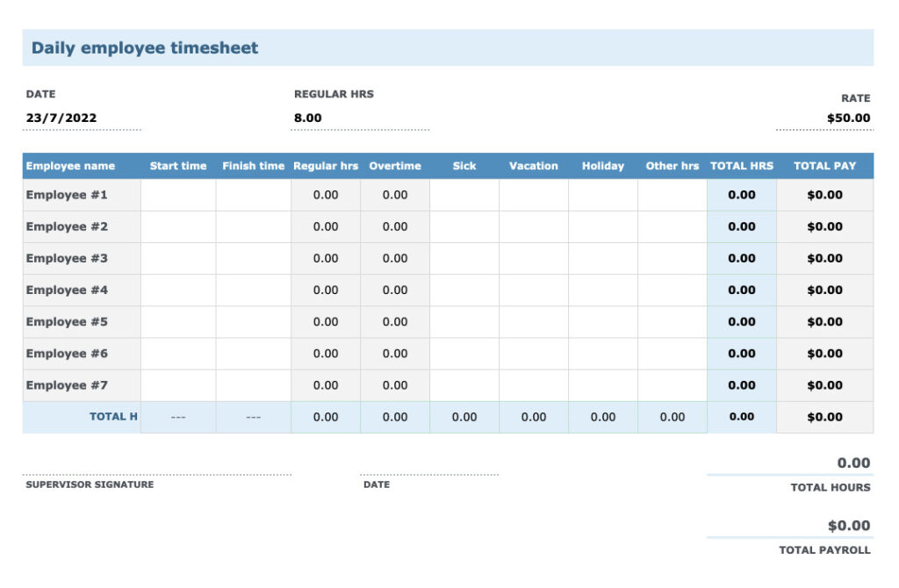Select the TOTAL H row label
The image size is (899, 588).
click(x=112, y=417)
